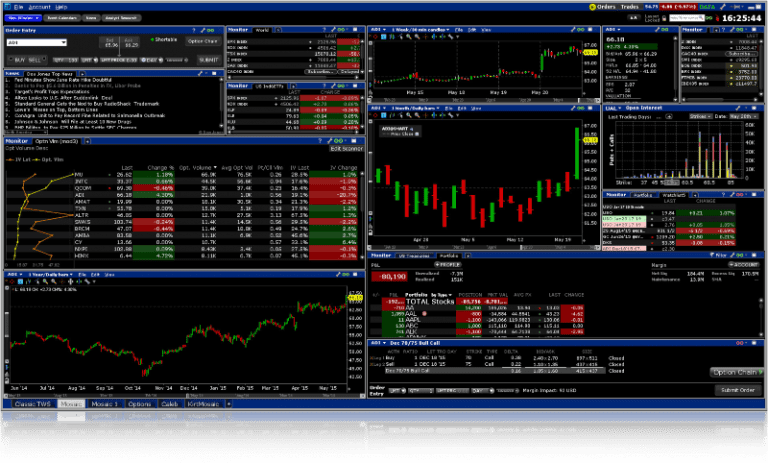Open help for the World monitor panel

[324, 30]
